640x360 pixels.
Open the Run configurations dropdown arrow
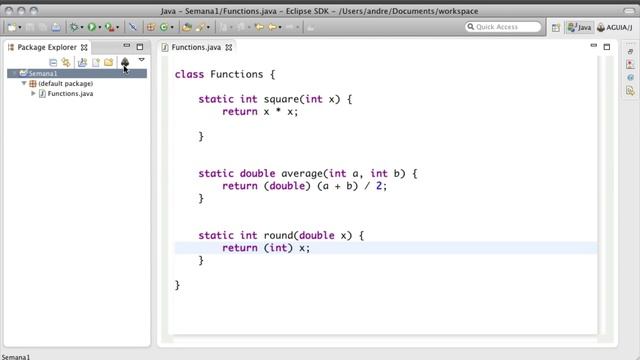[x=100, y=27]
